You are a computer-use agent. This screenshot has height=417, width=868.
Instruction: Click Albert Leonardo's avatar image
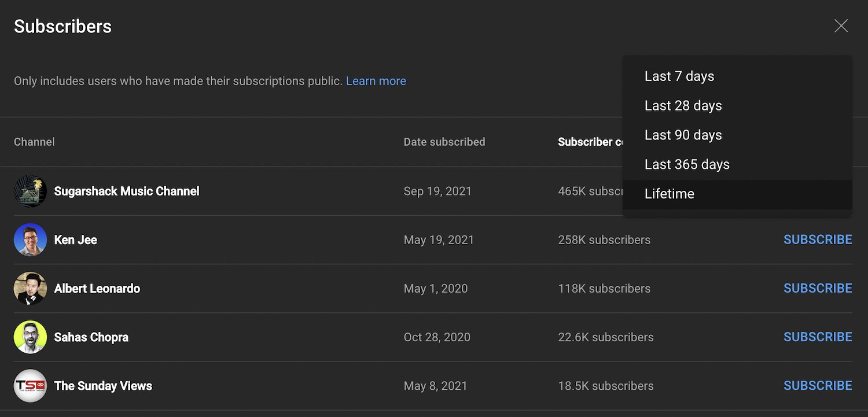click(x=30, y=289)
